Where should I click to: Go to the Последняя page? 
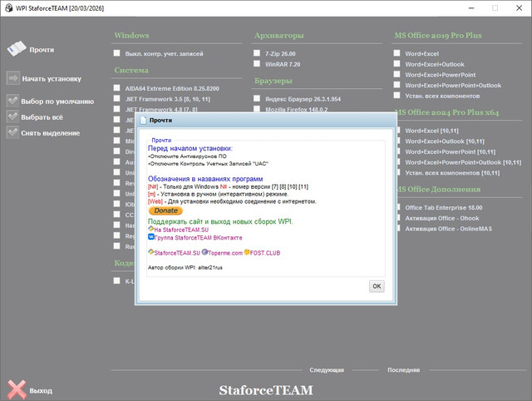coord(403,369)
